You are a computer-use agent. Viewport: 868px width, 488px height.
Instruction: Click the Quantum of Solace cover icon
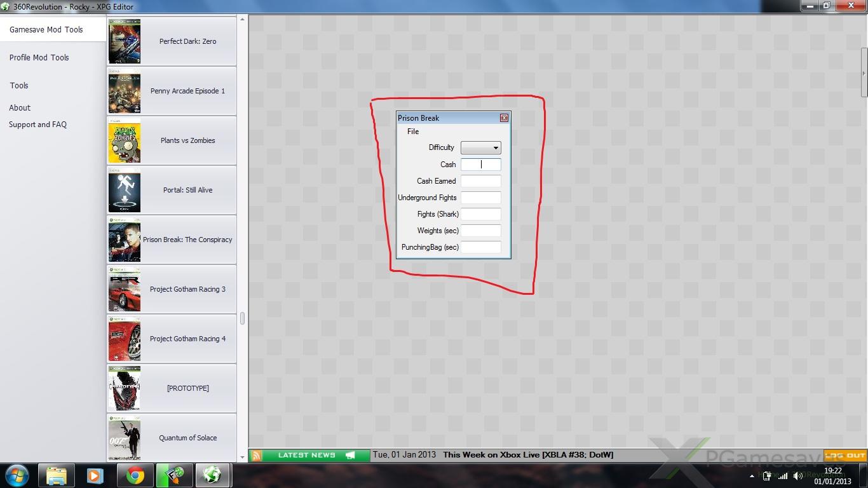tap(125, 438)
